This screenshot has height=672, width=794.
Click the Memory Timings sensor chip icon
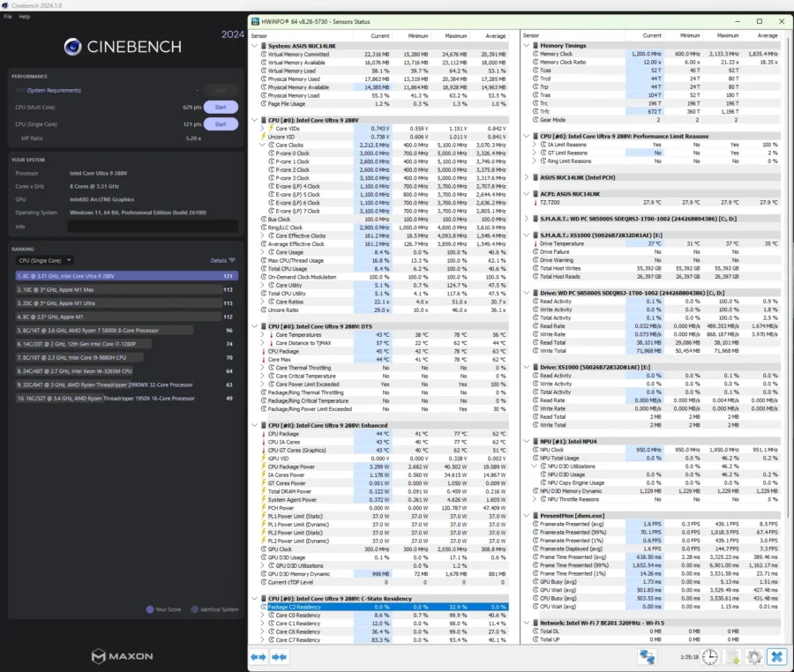(x=536, y=46)
